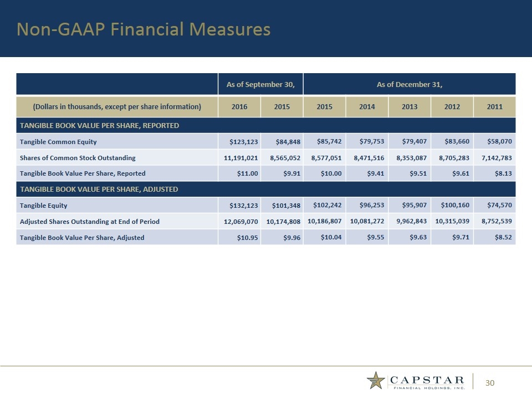
Task: Click the Tangible Equity row label
Action: [44, 206]
